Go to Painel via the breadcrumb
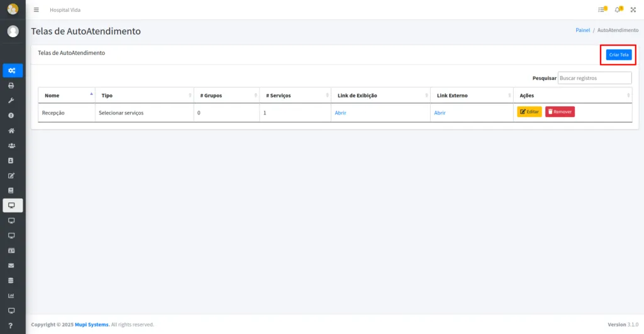This screenshot has height=334, width=644. (582, 30)
